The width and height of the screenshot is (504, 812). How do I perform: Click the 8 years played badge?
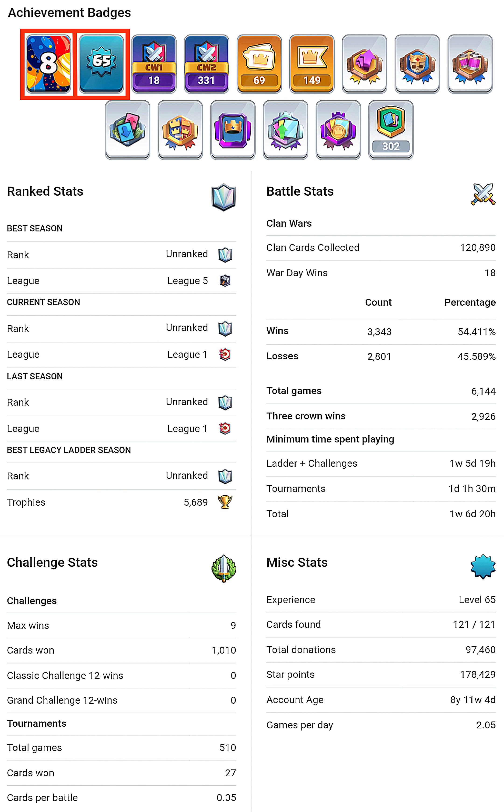click(x=48, y=64)
